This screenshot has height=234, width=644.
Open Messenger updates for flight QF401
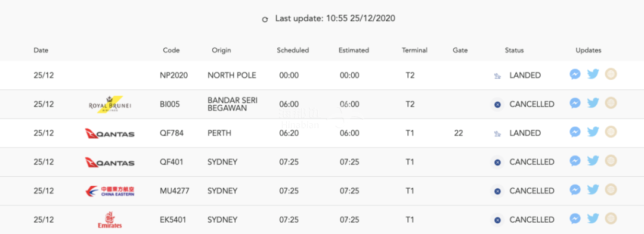click(x=575, y=161)
